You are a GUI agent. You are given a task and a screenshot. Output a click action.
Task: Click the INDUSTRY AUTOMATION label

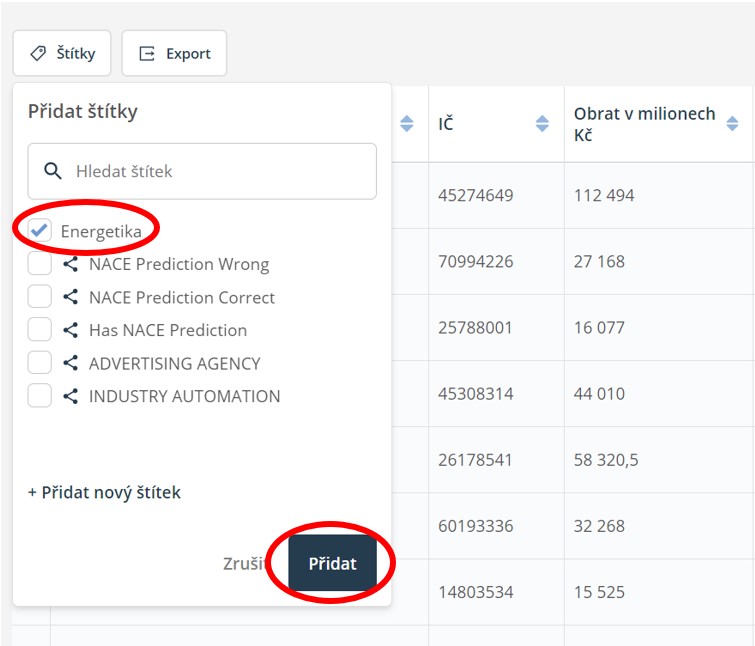click(184, 396)
